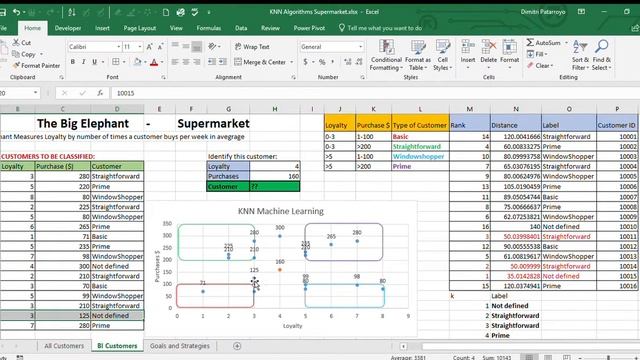Click the Name Box dropdown arrow

35,93
